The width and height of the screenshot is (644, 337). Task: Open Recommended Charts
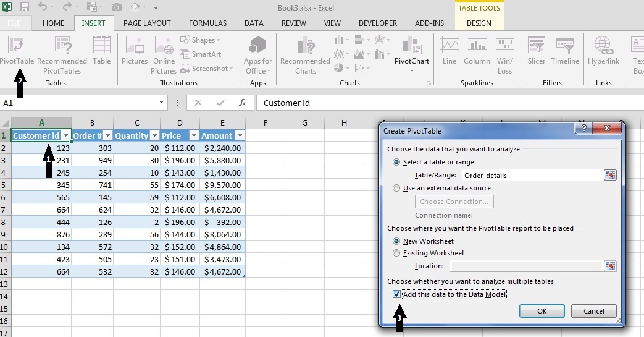click(x=305, y=55)
